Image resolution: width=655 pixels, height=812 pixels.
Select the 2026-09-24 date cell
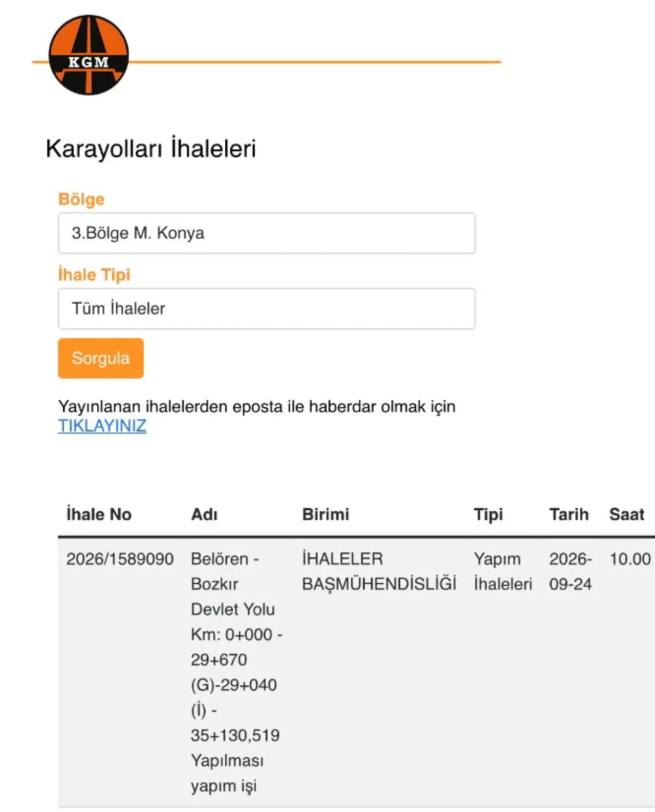[571, 571]
